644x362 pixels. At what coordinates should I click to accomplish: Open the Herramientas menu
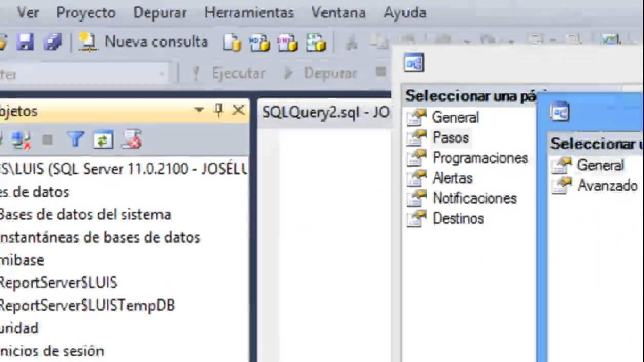pos(249,12)
